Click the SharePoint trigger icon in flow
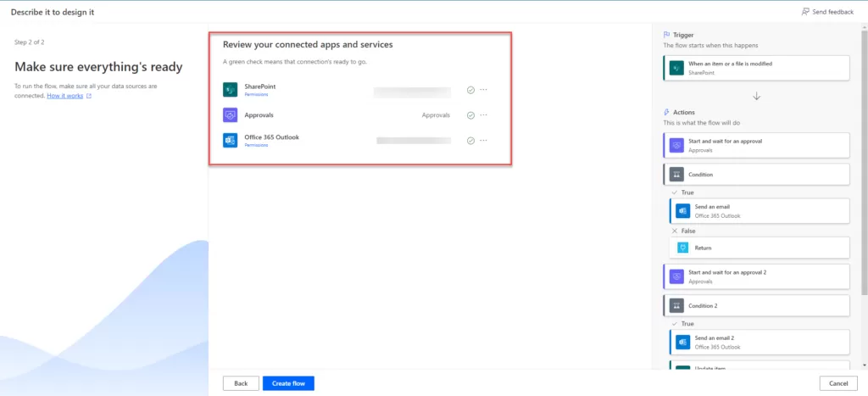The width and height of the screenshot is (868, 396). click(676, 68)
